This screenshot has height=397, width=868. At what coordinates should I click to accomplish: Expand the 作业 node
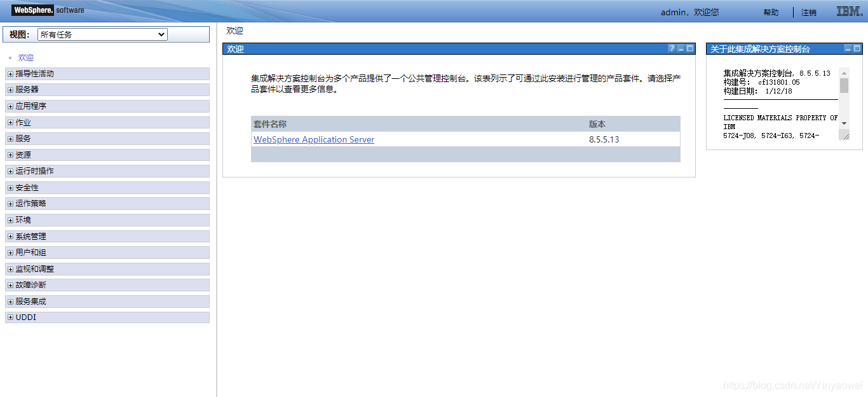[x=10, y=123]
